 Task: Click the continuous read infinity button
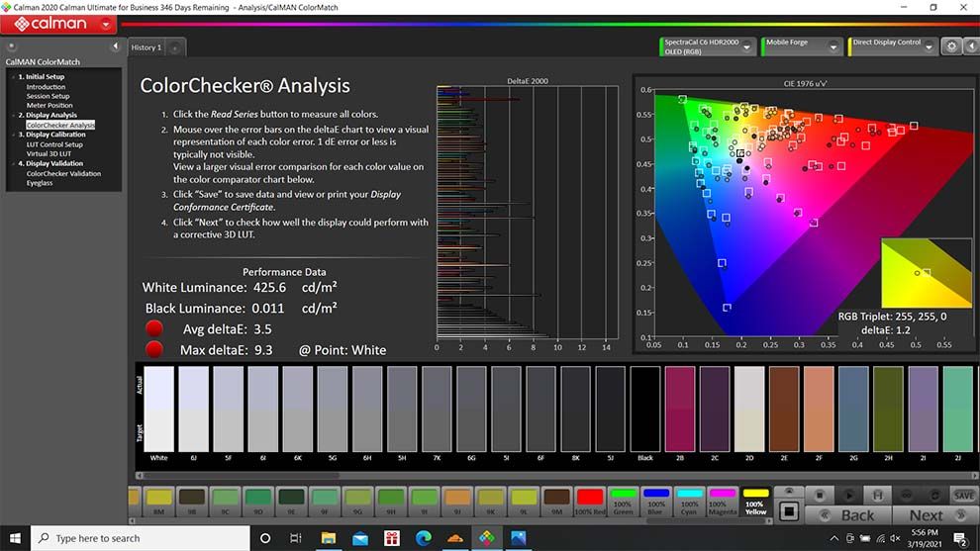906,496
